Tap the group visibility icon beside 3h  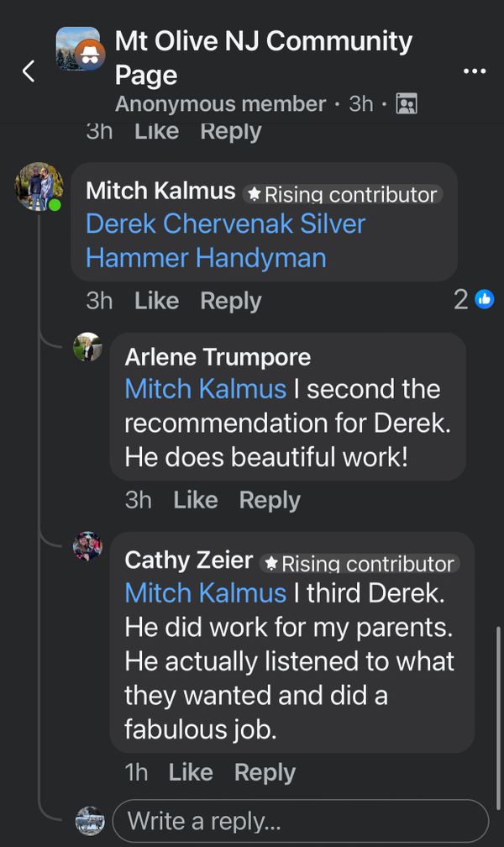[407, 103]
